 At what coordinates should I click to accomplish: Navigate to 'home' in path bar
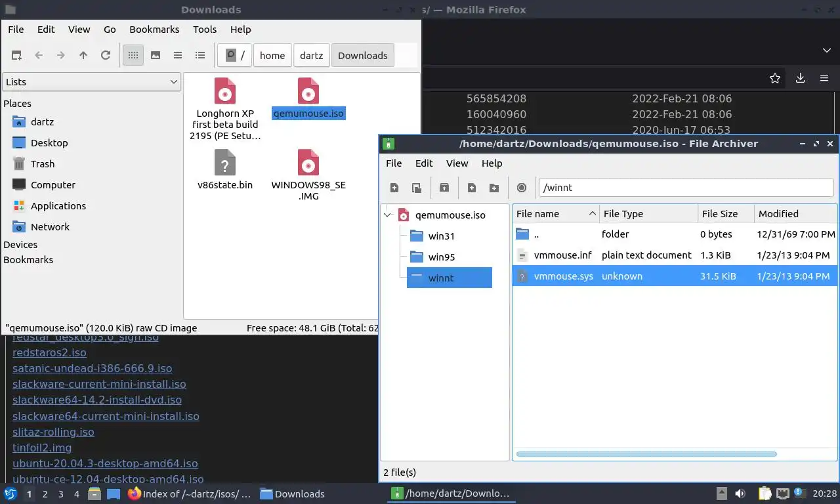[x=272, y=56]
